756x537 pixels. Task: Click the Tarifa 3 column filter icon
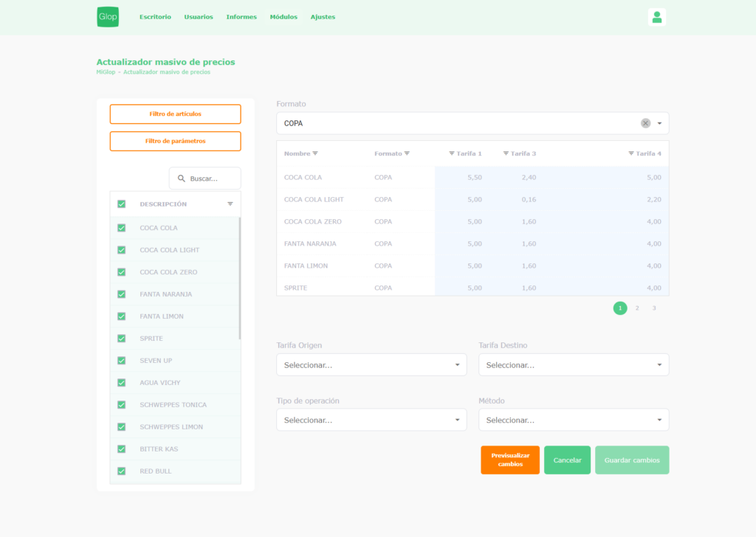click(506, 153)
